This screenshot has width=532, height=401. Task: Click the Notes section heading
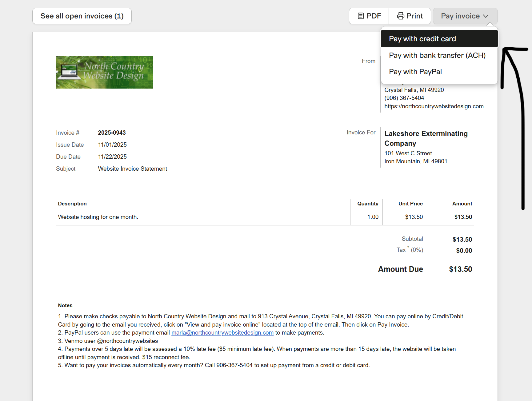(x=65, y=305)
